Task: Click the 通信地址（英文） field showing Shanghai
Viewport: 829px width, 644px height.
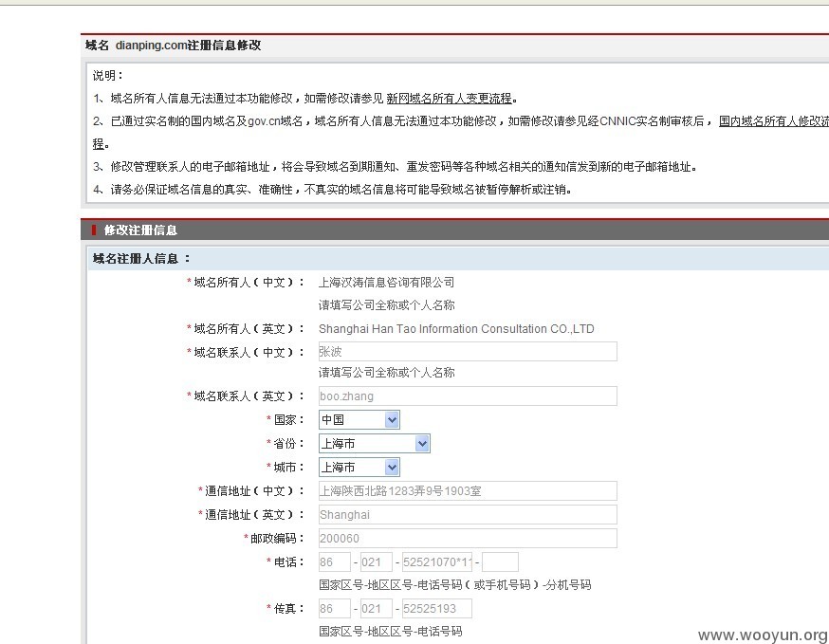Action: 468,514
